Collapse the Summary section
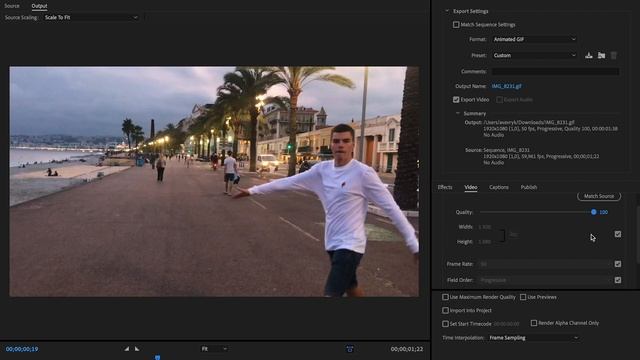The image size is (640, 360). (458, 113)
